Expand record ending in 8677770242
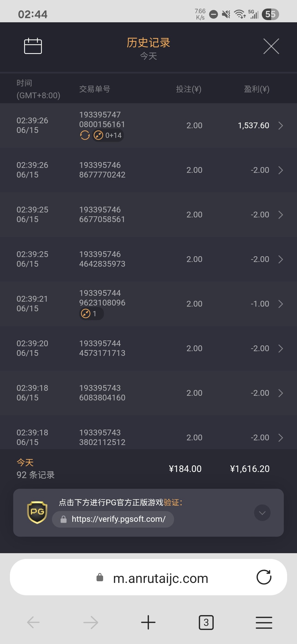297x644 pixels. pyautogui.click(x=280, y=170)
